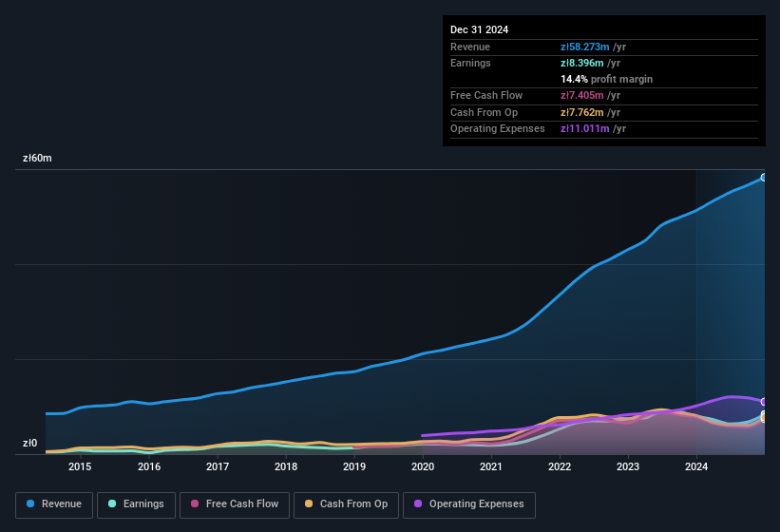
Task: Click the 2018 x-axis label
Action: (286, 466)
